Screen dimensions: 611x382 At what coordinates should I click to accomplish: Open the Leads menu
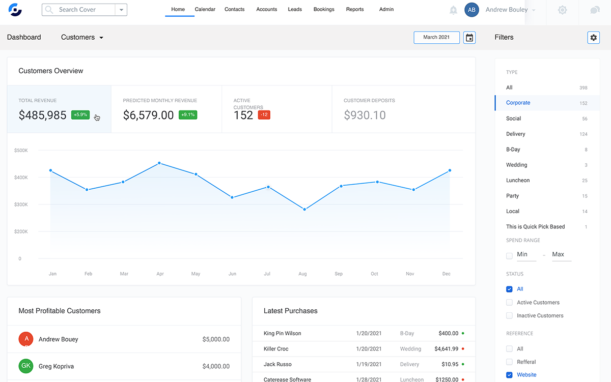pos(295,9)
